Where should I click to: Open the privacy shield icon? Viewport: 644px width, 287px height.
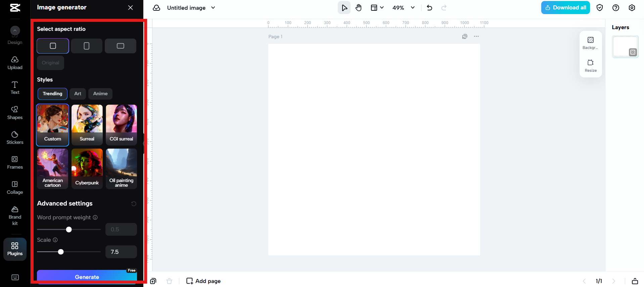[600, 8]
